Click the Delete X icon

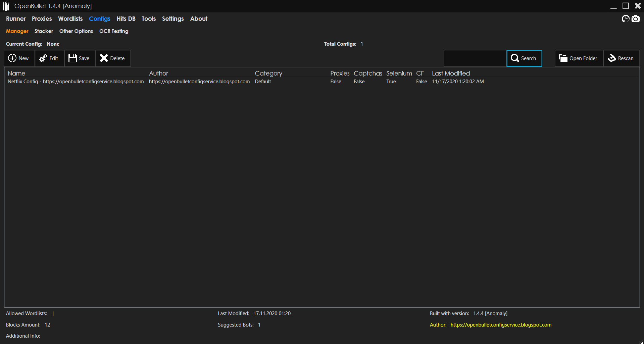point(104,58)
